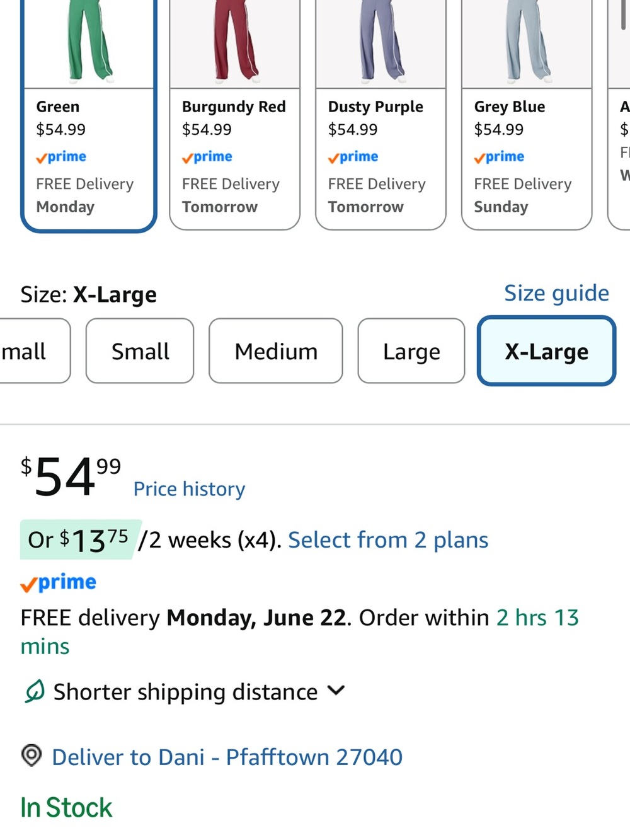View Price history
Screen dimensions: 630x840
pos(189,489)
